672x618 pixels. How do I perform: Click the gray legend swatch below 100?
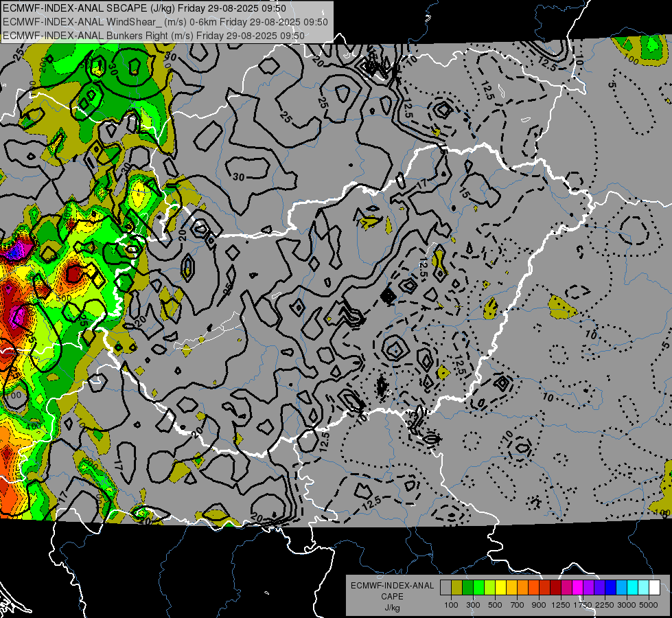pyautogui.click(x=445, y=588)
